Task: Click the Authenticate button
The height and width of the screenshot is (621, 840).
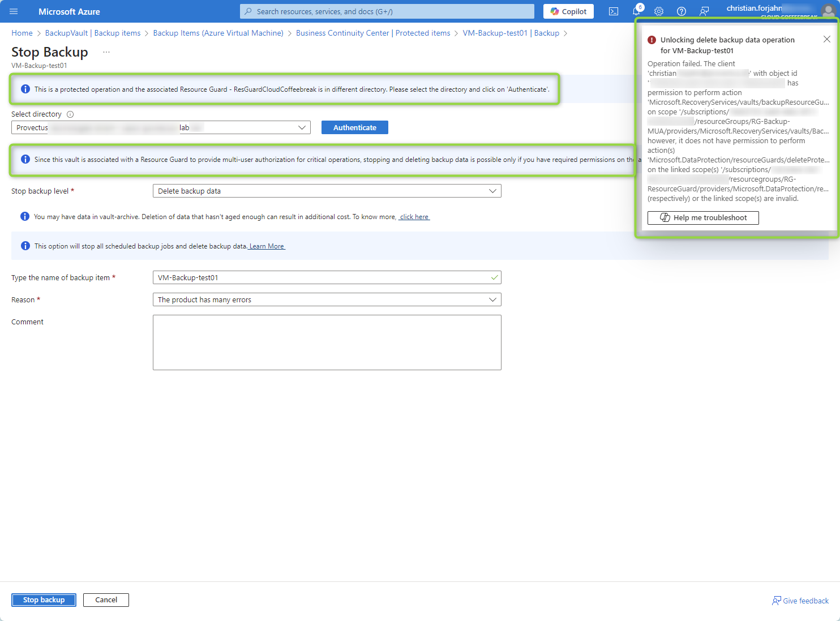Action: (355, 127)
